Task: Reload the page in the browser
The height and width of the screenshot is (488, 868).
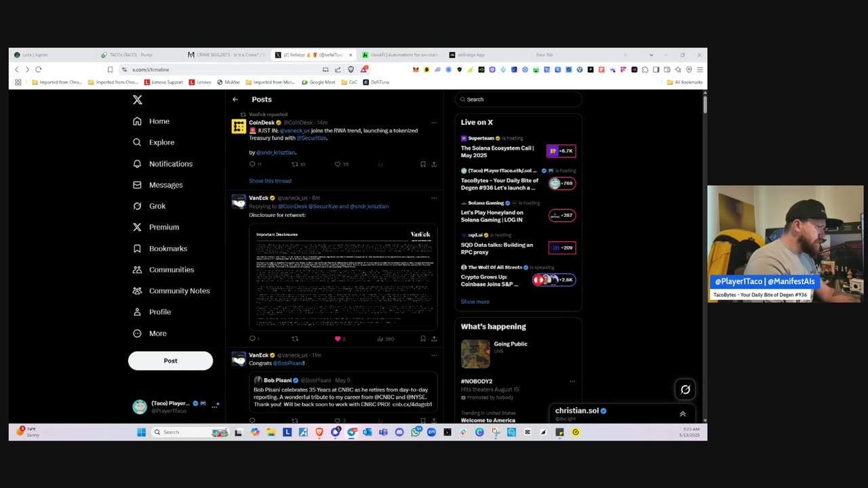Action: pyautogui.click(x=38, y=70)
